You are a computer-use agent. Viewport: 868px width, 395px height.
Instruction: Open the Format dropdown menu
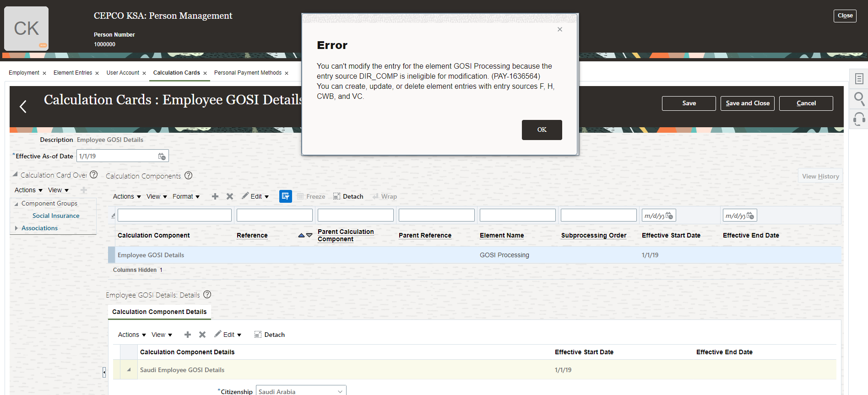tap(186, 196)
